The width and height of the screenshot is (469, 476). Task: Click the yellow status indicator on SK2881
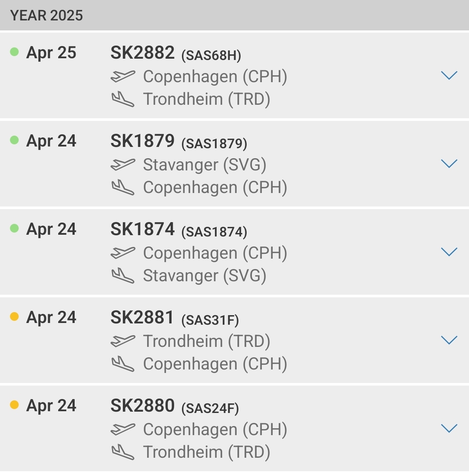pos(15,316)
